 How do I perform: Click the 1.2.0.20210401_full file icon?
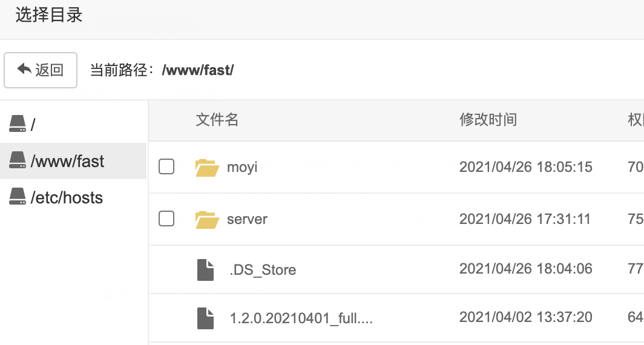[205, 318]
